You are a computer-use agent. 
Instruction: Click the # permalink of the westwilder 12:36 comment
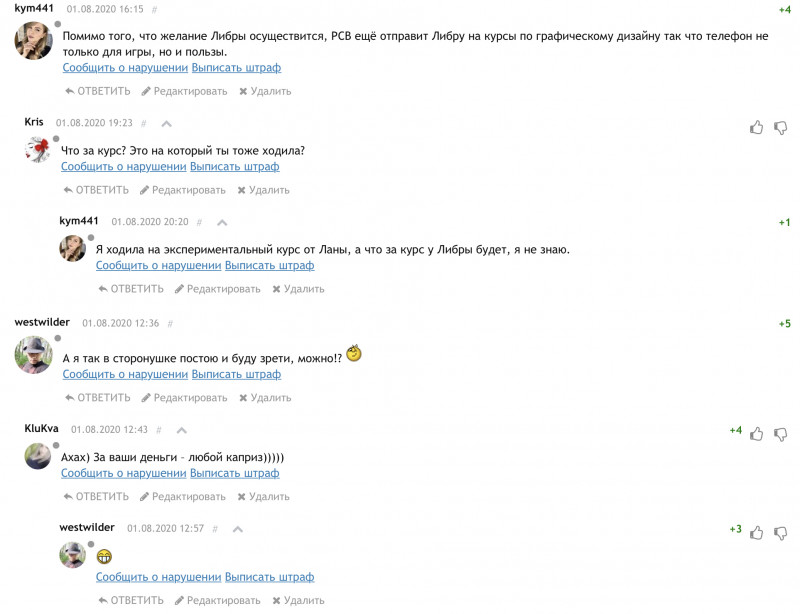(x=170, y=324)
